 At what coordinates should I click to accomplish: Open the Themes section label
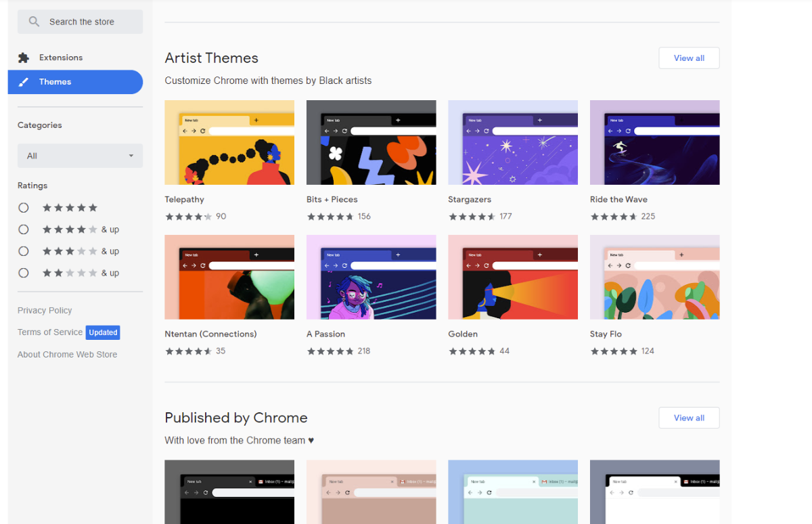55,82
